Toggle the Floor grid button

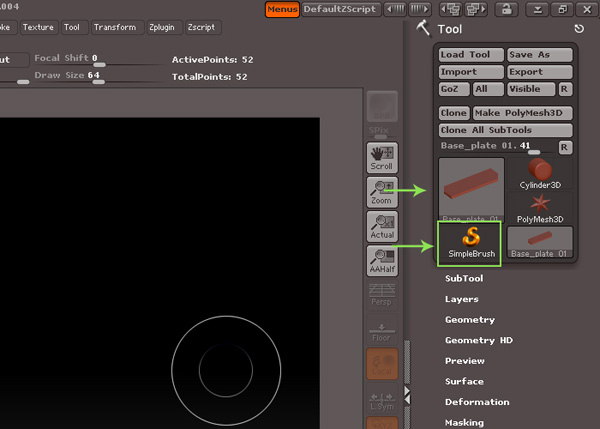click(x=381, y=330)
